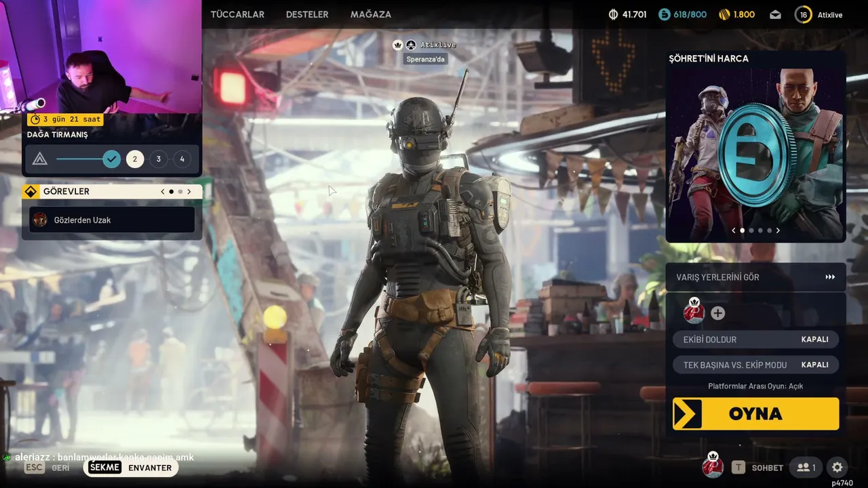Add squad member with plus icon

coord(717,313)
